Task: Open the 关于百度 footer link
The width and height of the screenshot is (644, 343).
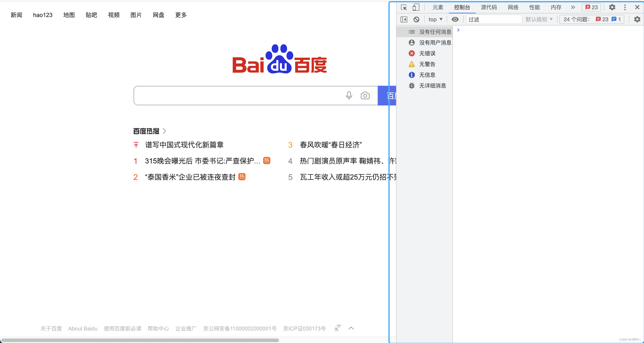Action: [51, 328]
